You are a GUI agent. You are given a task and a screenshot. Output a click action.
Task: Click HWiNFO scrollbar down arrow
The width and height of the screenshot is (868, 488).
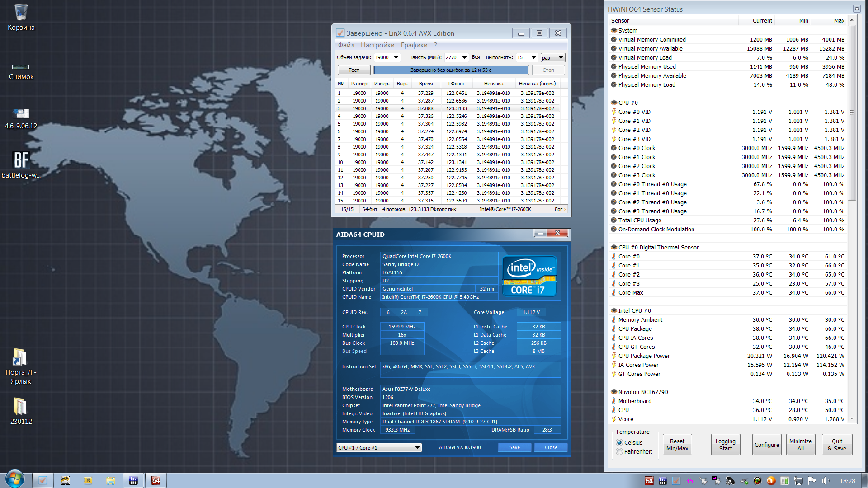coord(852,419)
